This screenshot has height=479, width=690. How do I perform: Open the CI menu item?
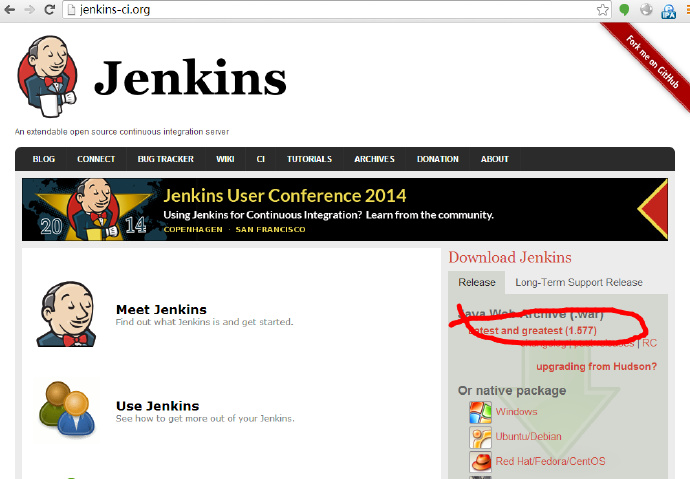(261, 159)
